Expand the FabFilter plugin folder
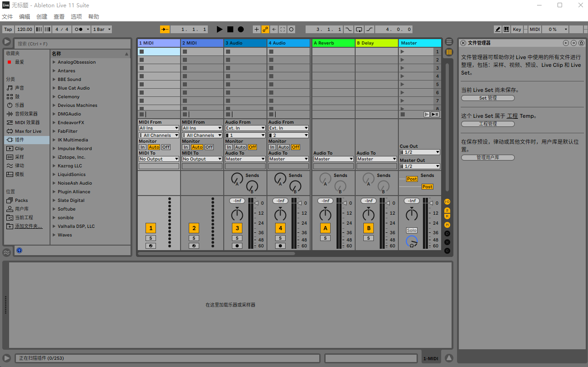This screenshot has width=588, height=367. tap(54, 131)
